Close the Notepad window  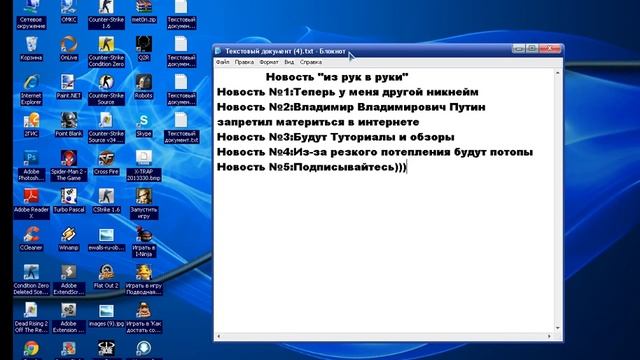(550, 49)
